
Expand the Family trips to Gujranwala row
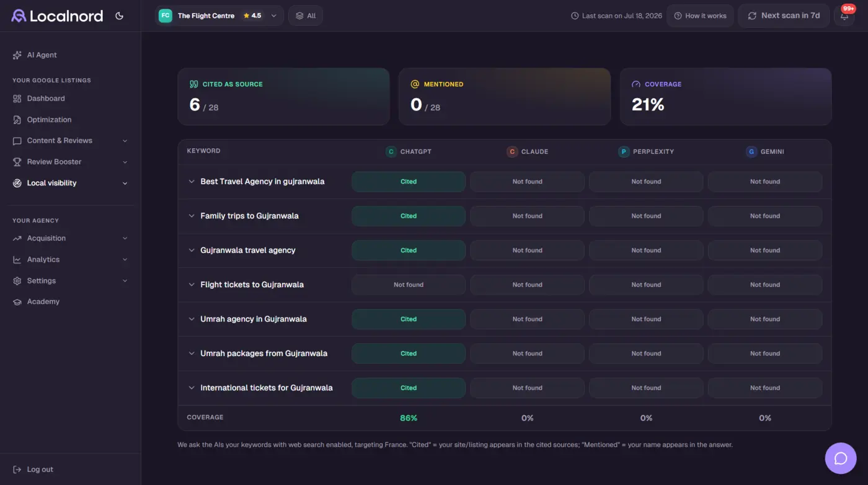(x=192, y=216)
